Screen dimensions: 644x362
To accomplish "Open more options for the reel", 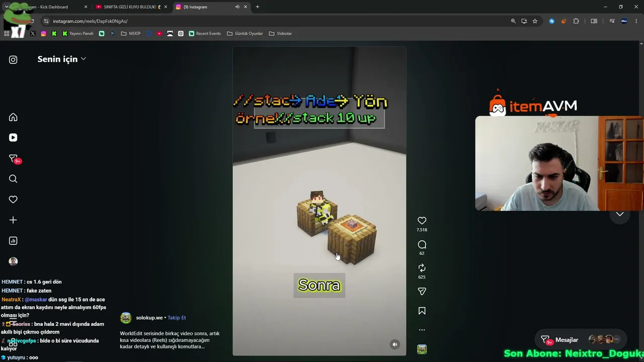I will point(422,330).
